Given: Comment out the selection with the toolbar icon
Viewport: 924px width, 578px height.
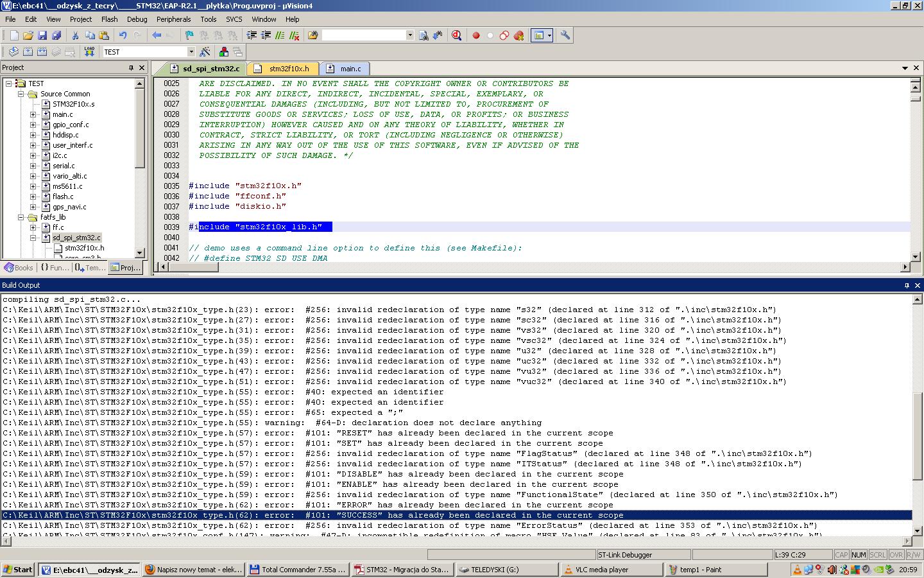Looking at the screenshot, I should (280, 35).
